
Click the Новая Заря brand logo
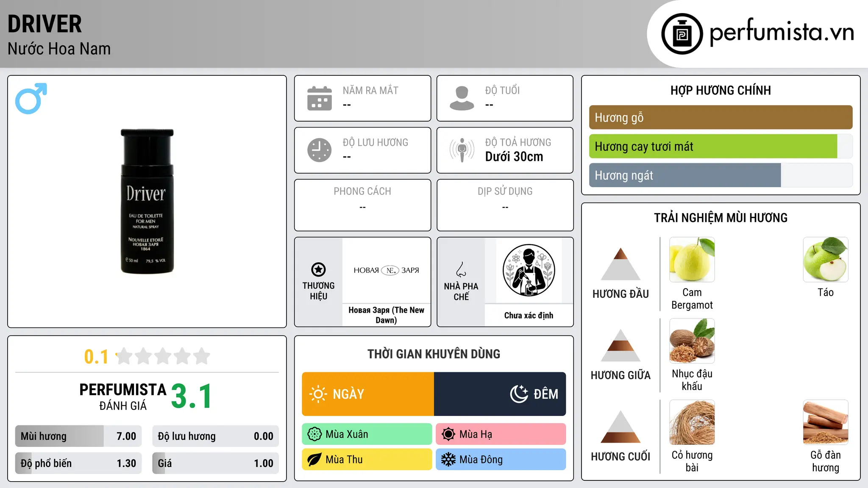[x=386, y=270]
